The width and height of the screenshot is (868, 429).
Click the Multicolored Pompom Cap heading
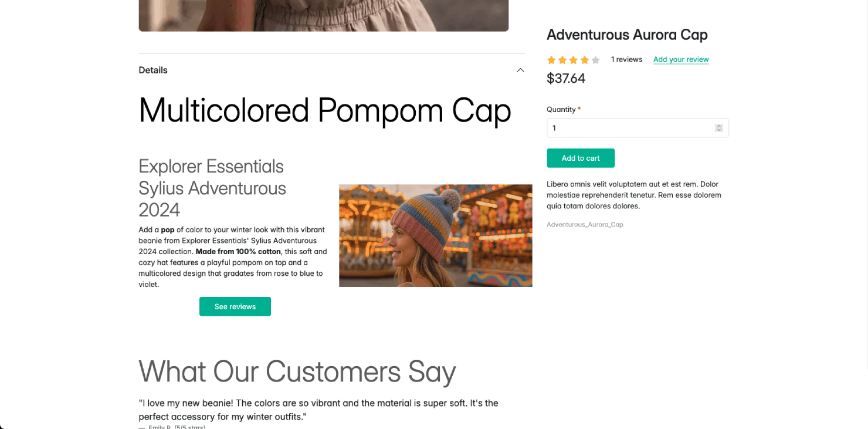click(x=325, y=110)
